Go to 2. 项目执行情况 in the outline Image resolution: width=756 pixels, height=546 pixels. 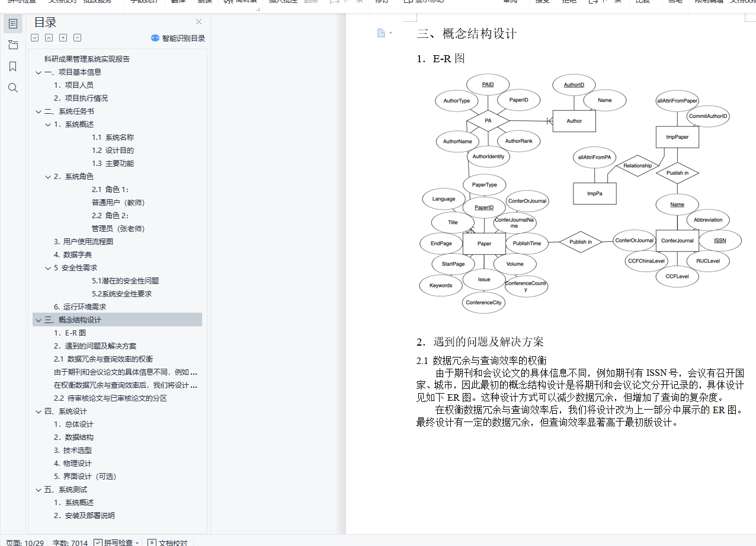coord(81,98)
